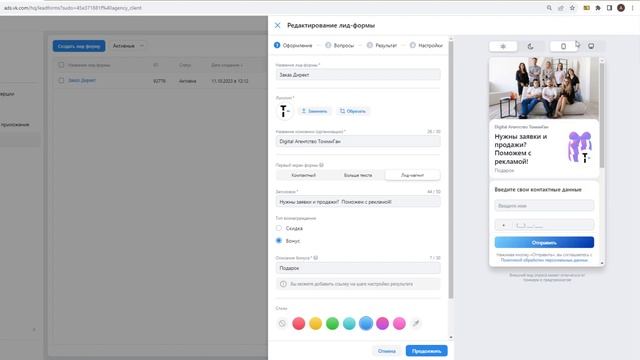Viewport: 640px width, 360px height.
Task: Click the browser address bar URL
Action: (x=73, y=8)
